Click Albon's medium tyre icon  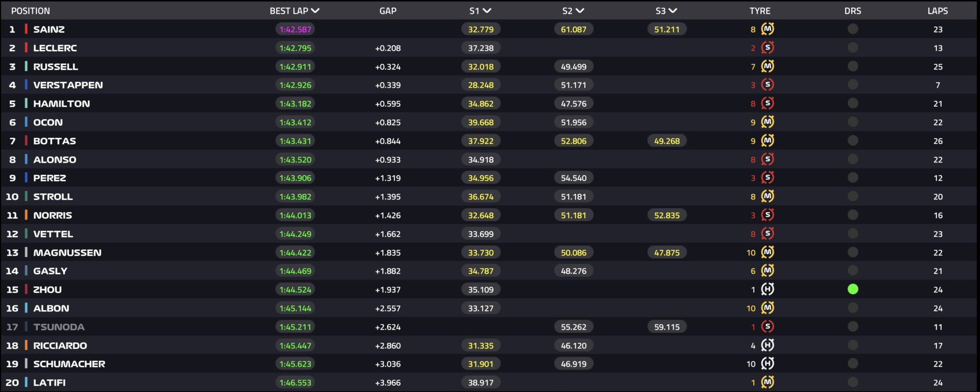768,308
